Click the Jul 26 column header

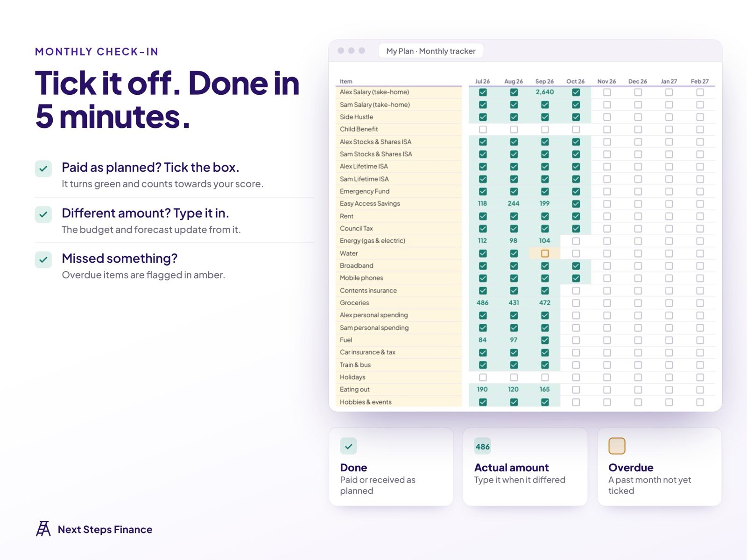pyautogui.click(x=483, y=81)
